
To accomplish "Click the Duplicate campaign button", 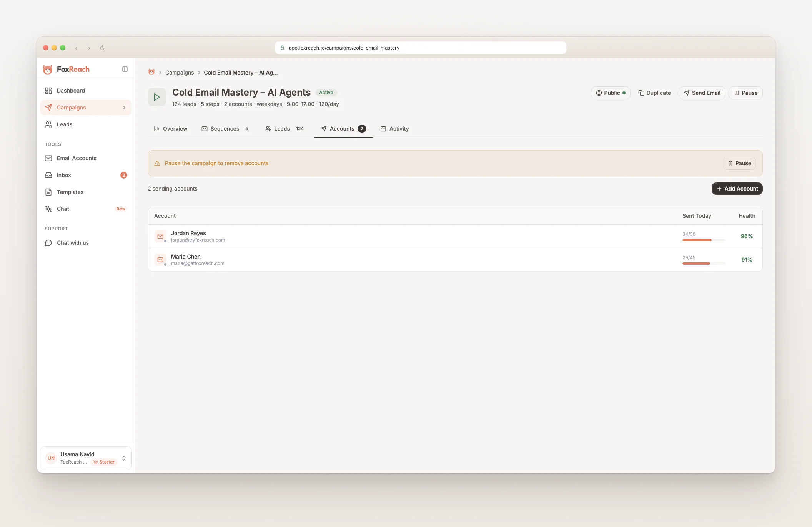I will (x=654, y=93).
